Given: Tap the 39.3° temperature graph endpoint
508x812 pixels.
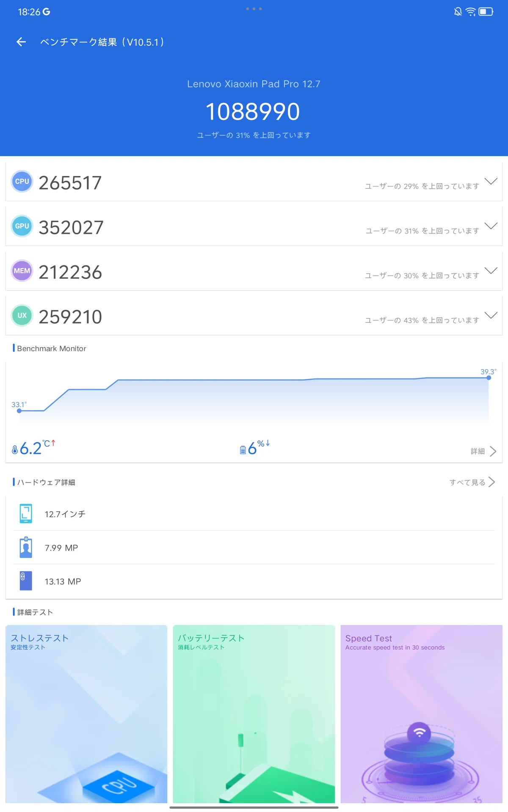Looking at the screenshot, I should (x=489, y=377).
